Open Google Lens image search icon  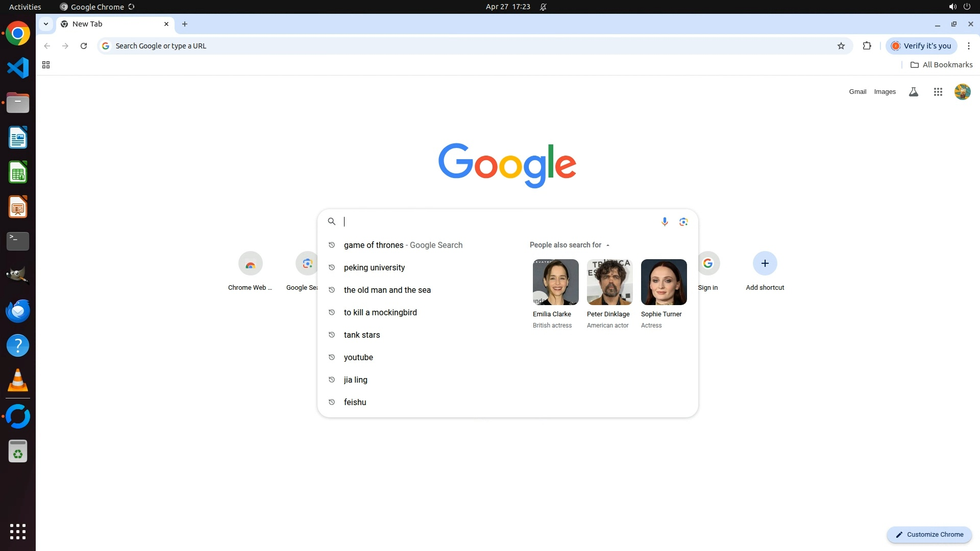click(x=683, y=221)
